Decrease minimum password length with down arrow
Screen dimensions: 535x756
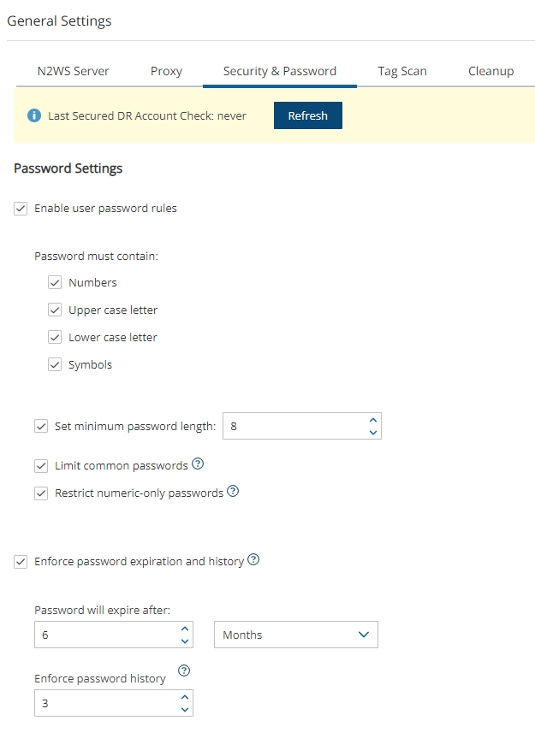(372, 433)
